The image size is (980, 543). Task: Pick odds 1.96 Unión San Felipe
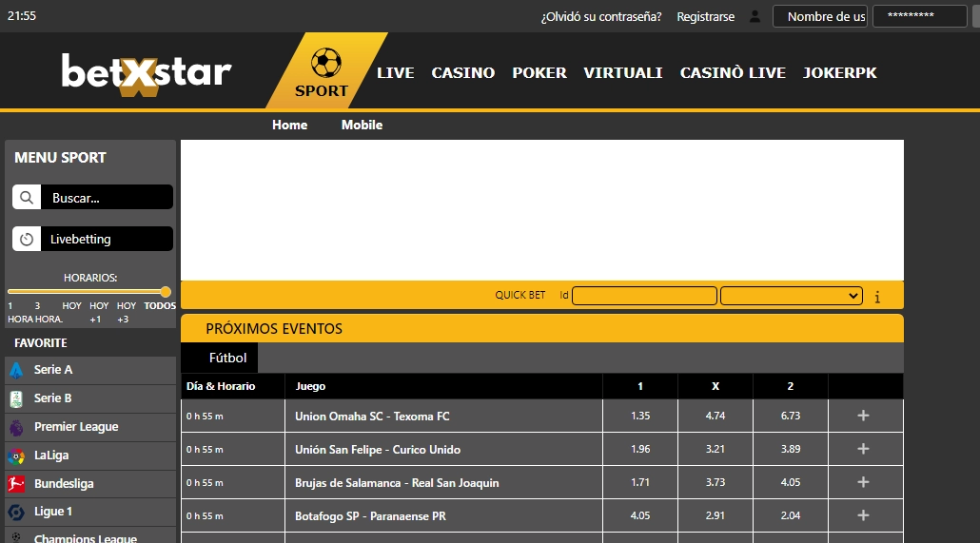click(x=640, y=449)
